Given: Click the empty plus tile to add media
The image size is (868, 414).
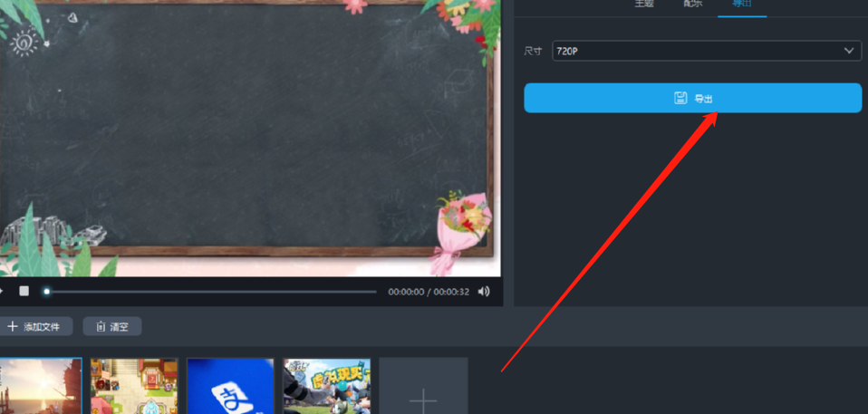Looking at the screenshot, I should [x=423, y=386].
